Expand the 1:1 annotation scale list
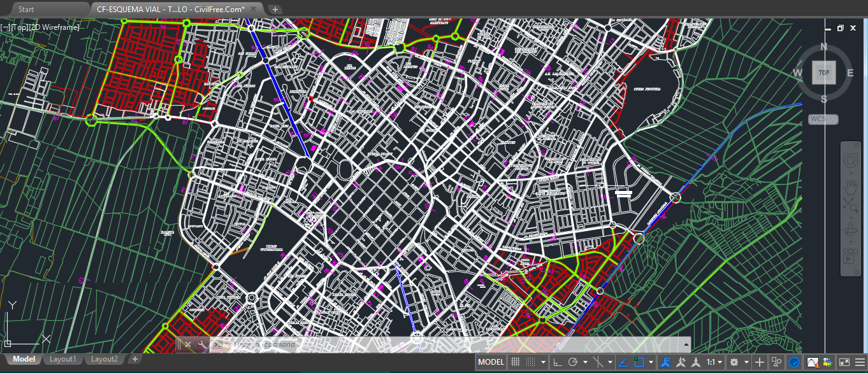Image resolution: width=868 pixels, height=373 pixels. coord(720,362)
